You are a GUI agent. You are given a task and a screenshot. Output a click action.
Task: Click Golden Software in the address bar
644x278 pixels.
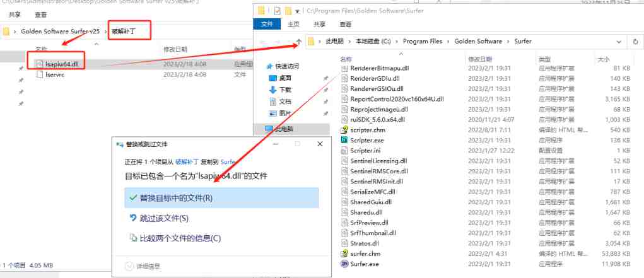(478, 42)
